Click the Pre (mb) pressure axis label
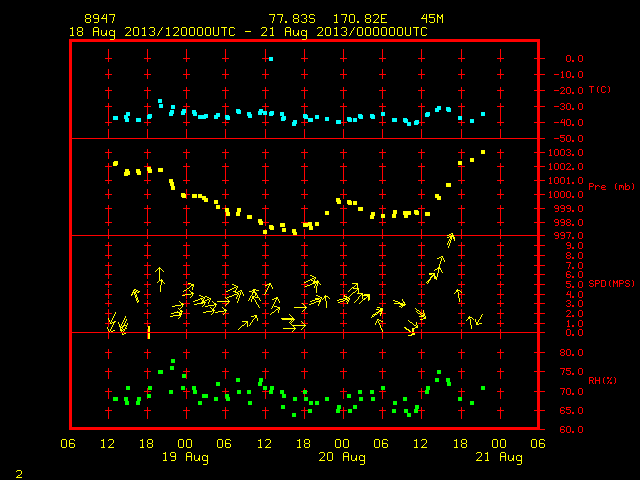Viewport: 640px width, 480px height. 611,187
